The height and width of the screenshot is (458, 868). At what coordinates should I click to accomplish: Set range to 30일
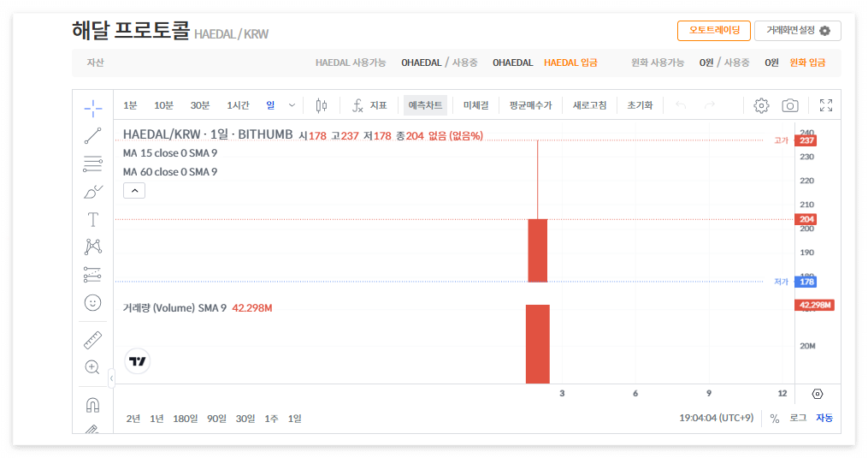point(245,419)
